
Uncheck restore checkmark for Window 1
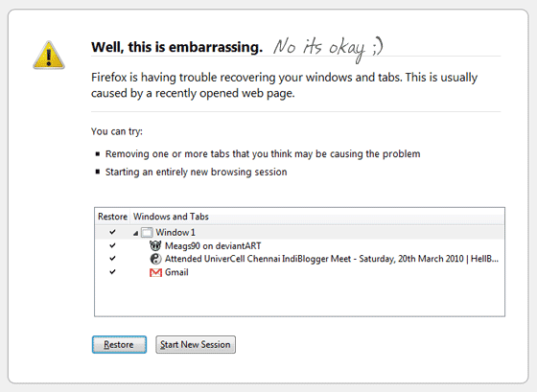click(112, 232)
